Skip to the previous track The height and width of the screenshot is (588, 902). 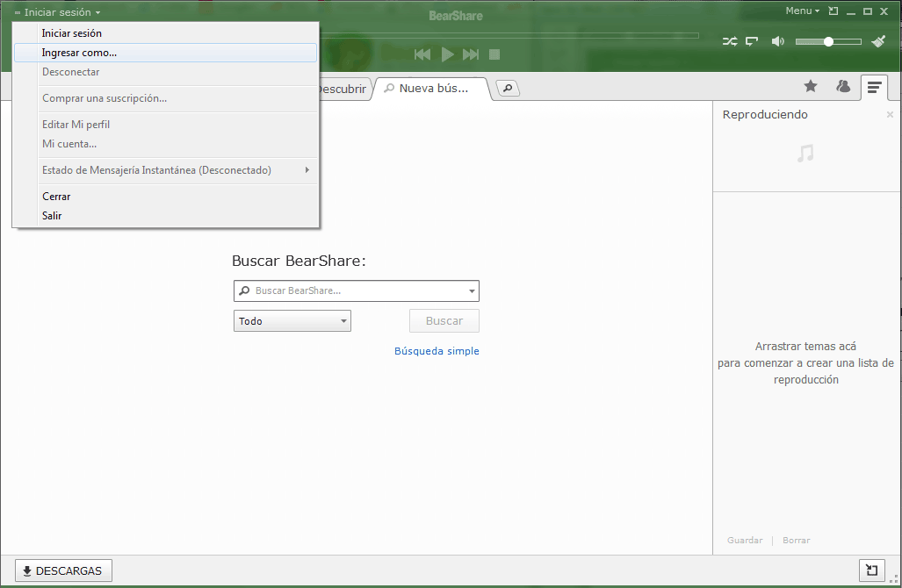tap(422, 54)
